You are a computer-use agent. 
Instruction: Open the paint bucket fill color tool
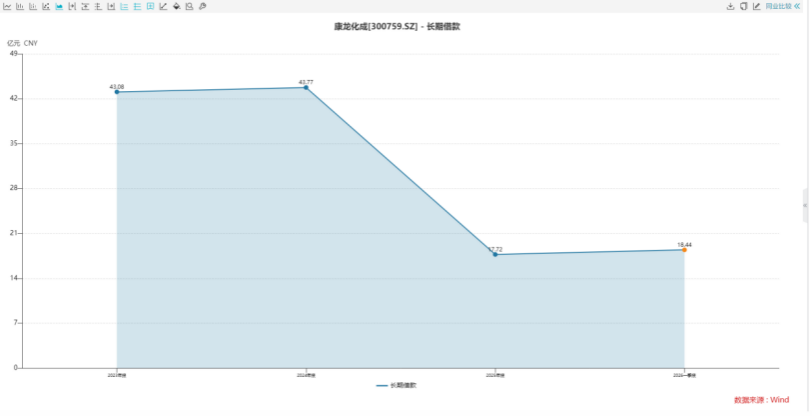coord(177,6)
